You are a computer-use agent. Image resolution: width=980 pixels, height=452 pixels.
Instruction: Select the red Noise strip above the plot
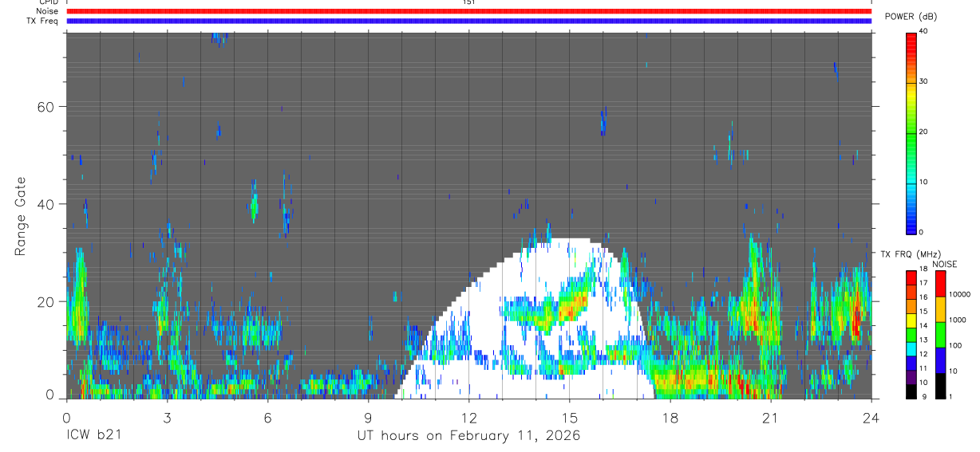click(x=469, y=11)
